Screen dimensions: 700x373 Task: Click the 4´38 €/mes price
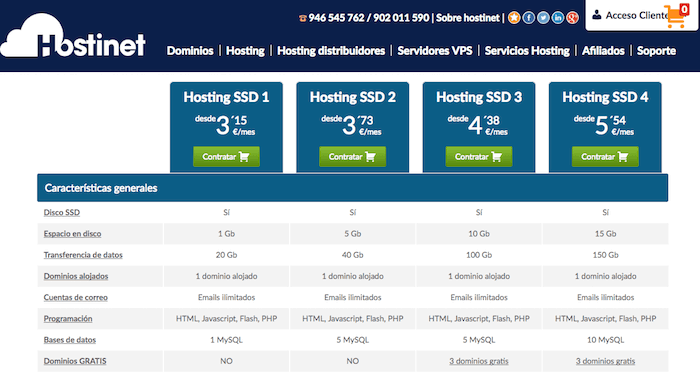coord(478,125)
